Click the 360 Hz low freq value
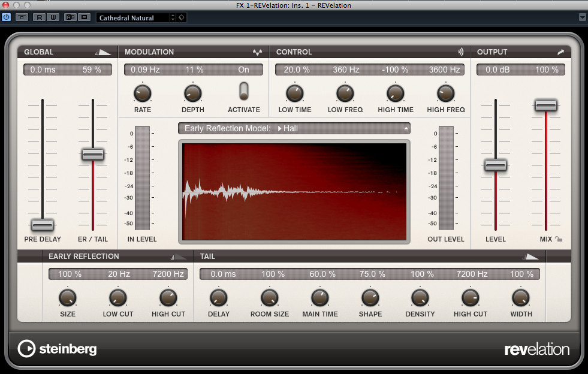Viewport: 588px width, 374px height. [346, 70]
